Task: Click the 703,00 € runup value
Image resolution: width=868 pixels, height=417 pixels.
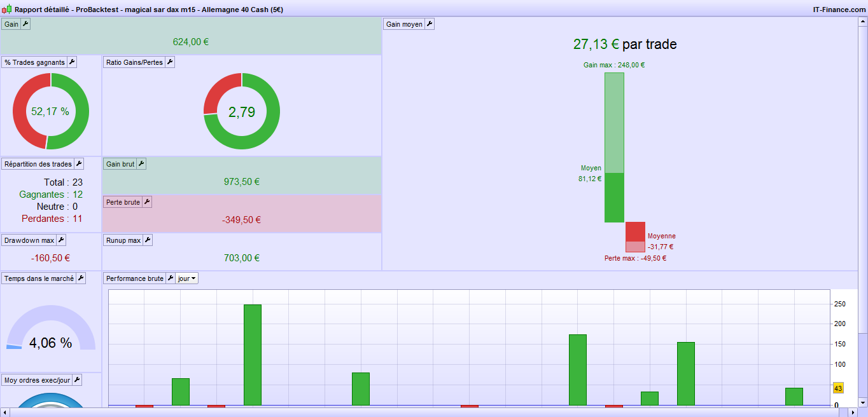Action: coord(242,258)
